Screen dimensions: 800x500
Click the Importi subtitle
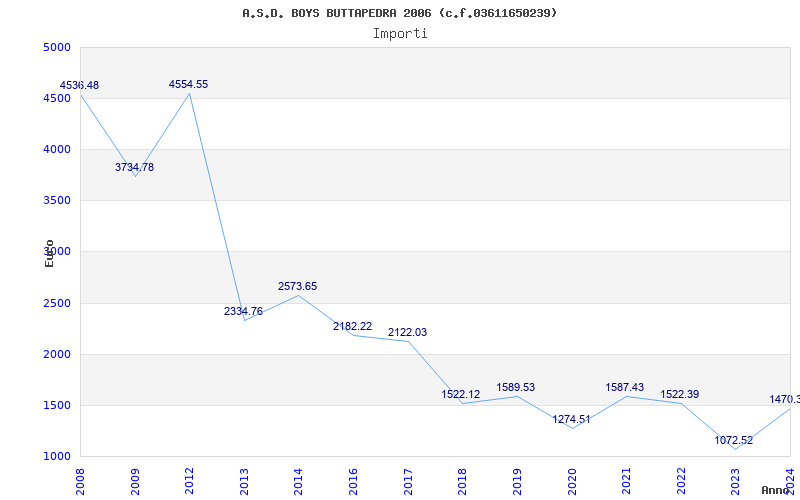point(400,34)
